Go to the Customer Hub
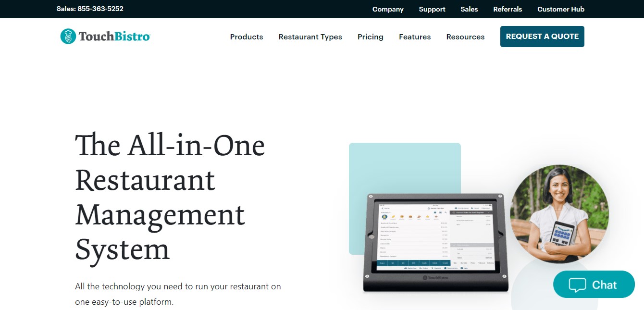This screenshot has width=644, height=310. pyautogui.click(x=561, y=9)
